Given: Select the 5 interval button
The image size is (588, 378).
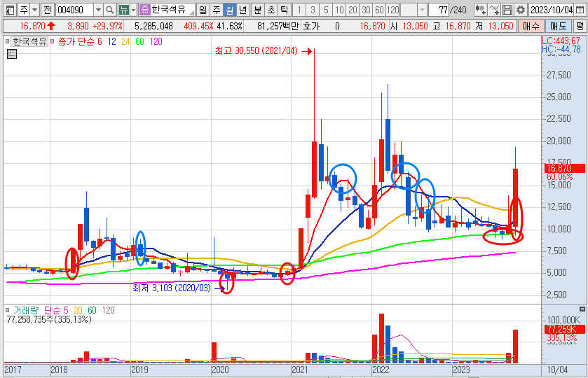Looking at the screenshot, I should [327, 10].
